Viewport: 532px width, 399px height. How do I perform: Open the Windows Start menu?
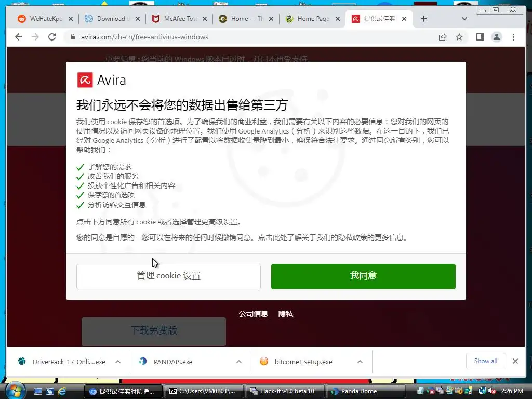click(15, 391)
